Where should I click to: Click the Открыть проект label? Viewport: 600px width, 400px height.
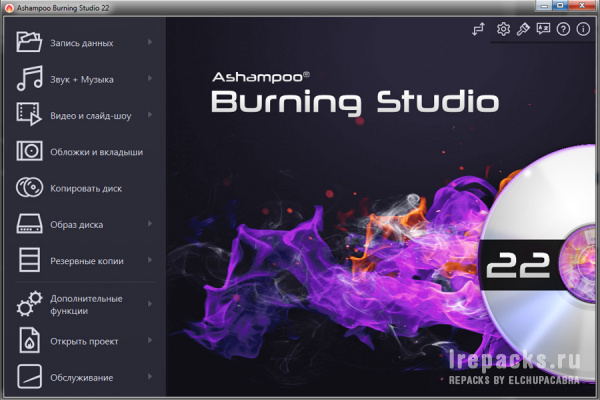coord(84,341)
